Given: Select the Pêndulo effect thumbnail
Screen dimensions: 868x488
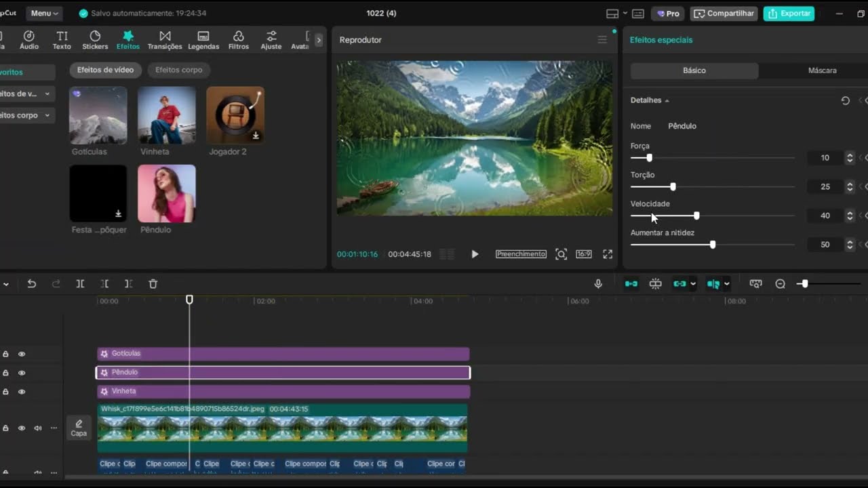Looking at the screenshot, I should coord(167,193).
